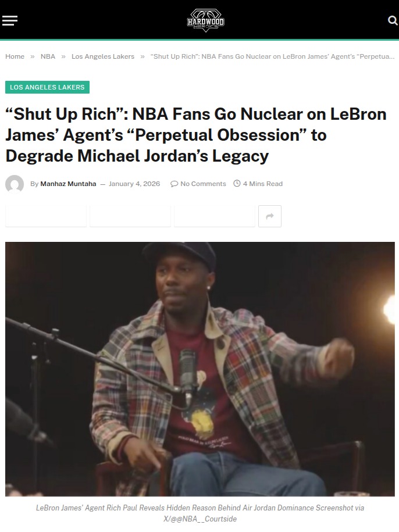Click the Hardwood Heroics logo
This screenshot has width=399, height=532.
[206, 20]
